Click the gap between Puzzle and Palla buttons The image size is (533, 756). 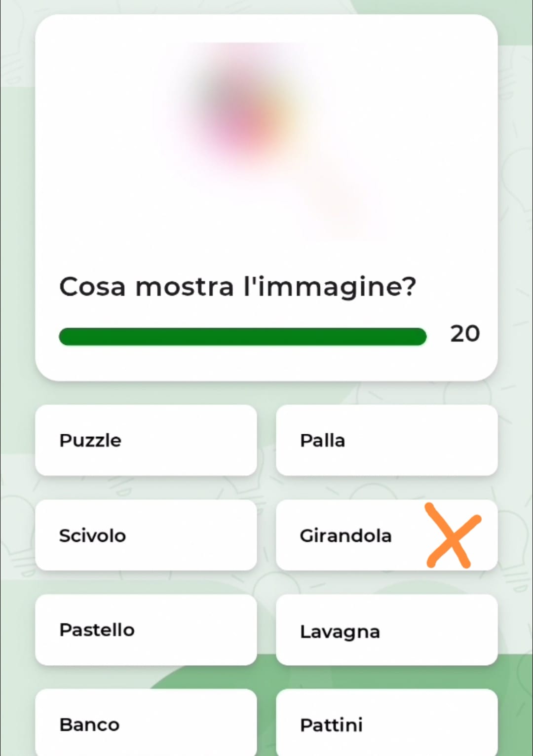pyautogui.click(x=266, y=440)
